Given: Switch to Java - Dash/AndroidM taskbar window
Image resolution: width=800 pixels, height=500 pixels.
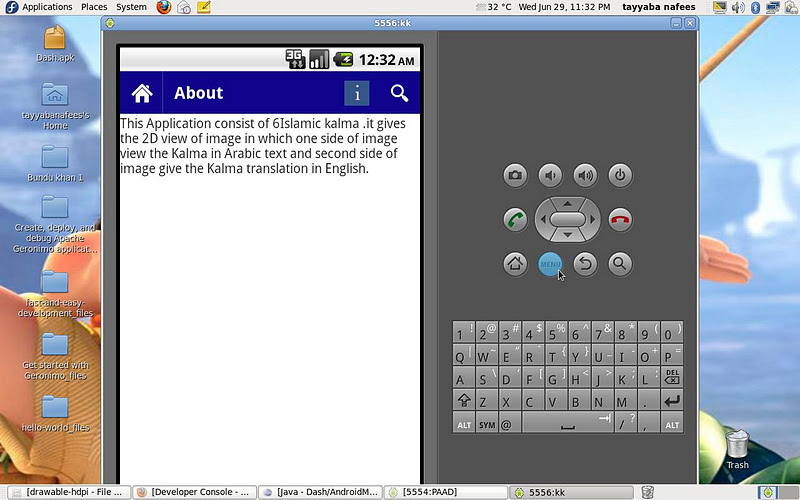Looking at the screenshot, I should (x=320, y=492).
